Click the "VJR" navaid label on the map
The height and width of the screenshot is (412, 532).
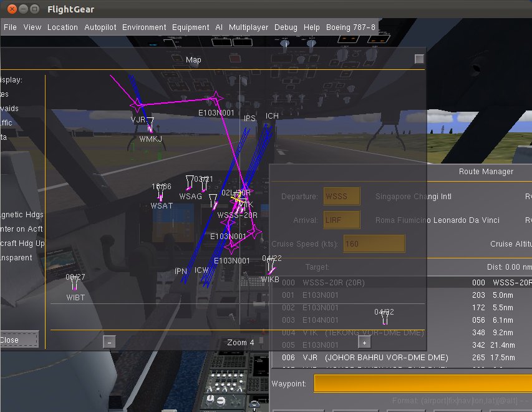138,120
